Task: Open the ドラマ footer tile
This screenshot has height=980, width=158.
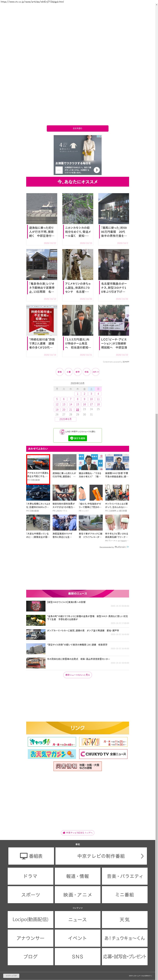Action: (30, 876)
